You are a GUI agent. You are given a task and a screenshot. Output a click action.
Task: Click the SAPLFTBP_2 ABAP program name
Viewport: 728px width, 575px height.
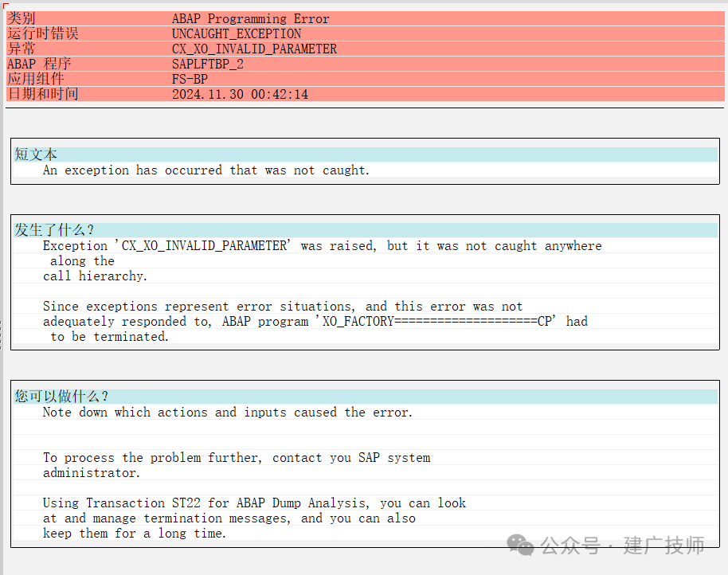click(208, 64)
